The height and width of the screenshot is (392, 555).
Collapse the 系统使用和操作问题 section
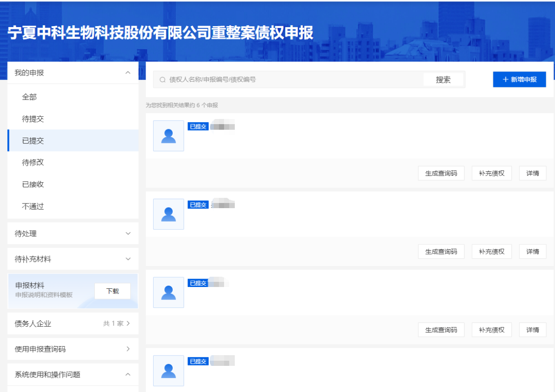click(x=128, y=374)
